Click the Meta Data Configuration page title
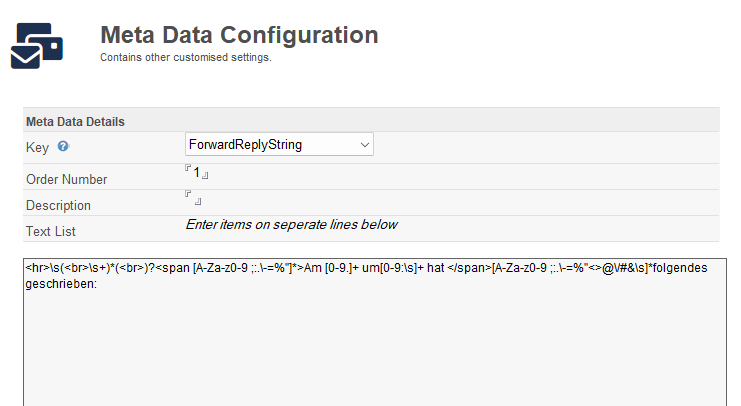741x406 pixels. 239,35
